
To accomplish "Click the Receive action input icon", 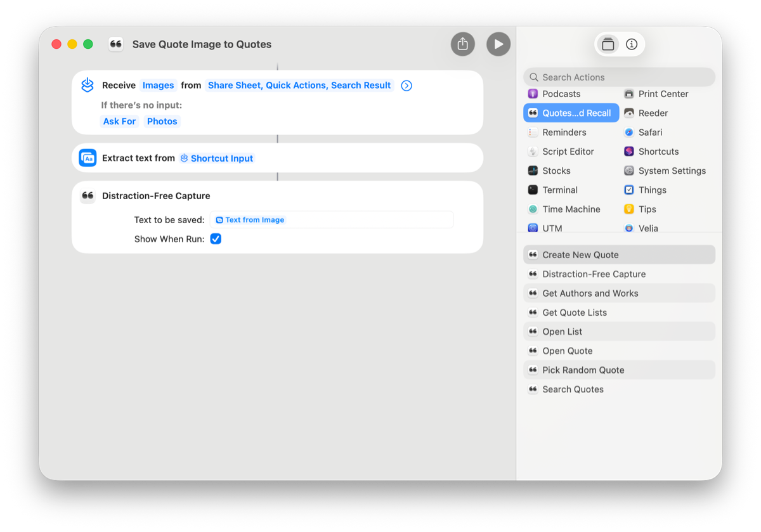I will 88,85.
